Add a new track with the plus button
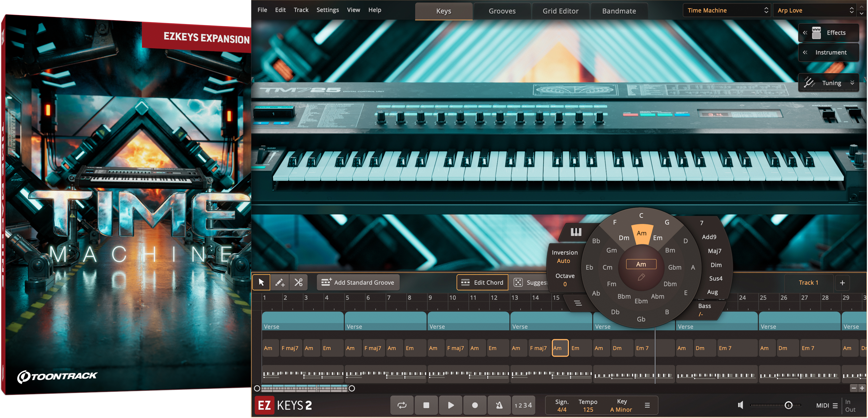Viewport: 868px width, 418px height. [x=842, y=282]
